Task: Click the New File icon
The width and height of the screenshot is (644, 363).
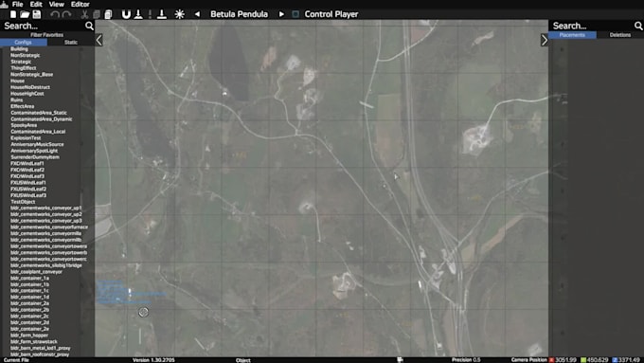Action: [x=13, y=14]
